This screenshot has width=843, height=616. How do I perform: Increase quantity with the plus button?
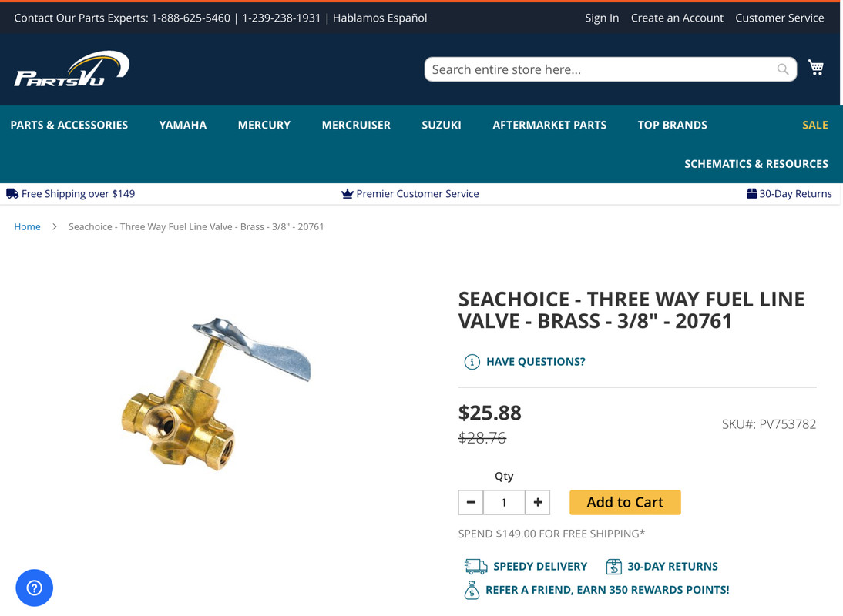pos(538,503)
